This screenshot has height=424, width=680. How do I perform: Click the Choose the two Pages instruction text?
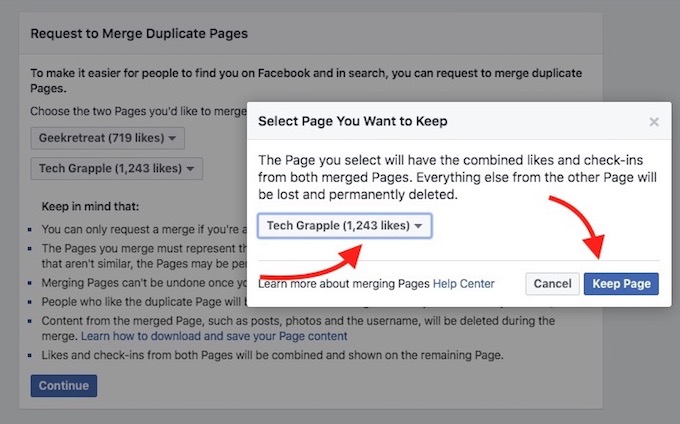[138, 111]
